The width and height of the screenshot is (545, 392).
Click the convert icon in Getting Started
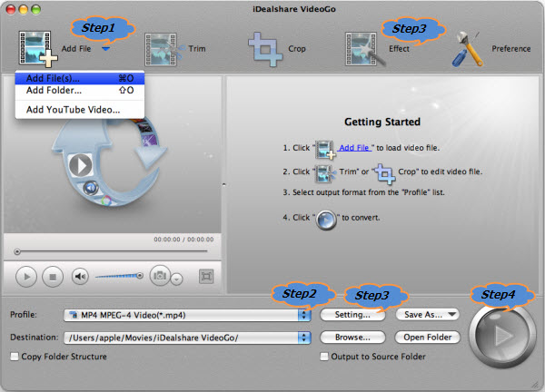click(326, 220)
